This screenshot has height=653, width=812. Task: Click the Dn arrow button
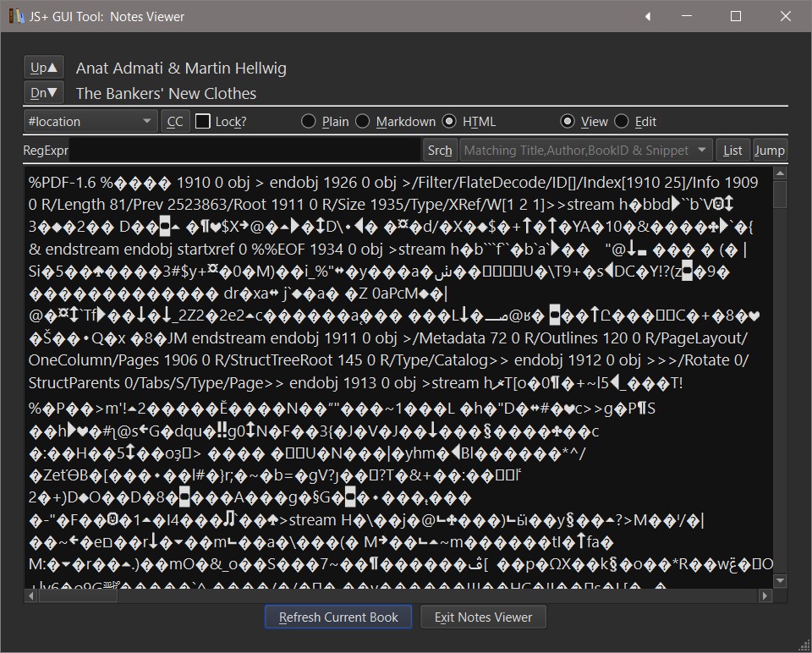click(x=44, y=93)
